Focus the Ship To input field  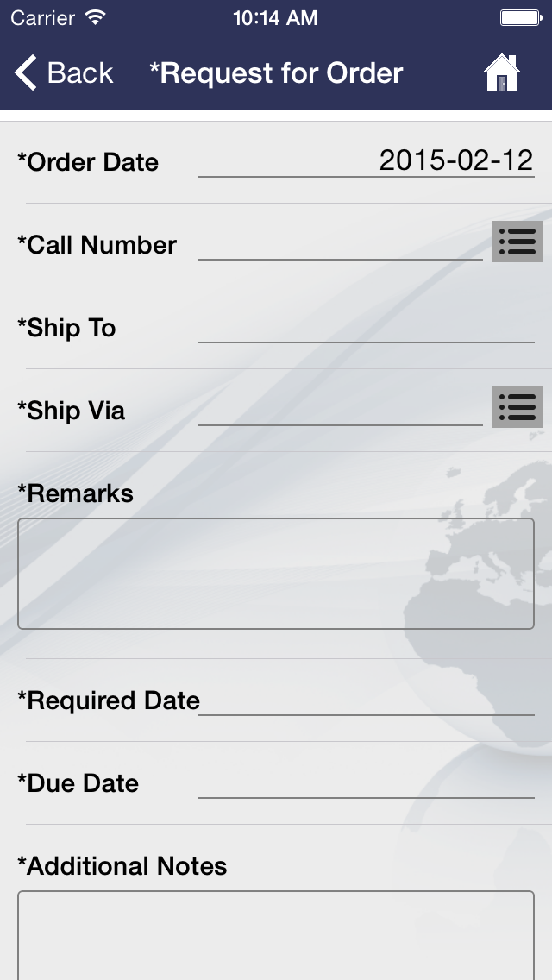click(367, 328)
